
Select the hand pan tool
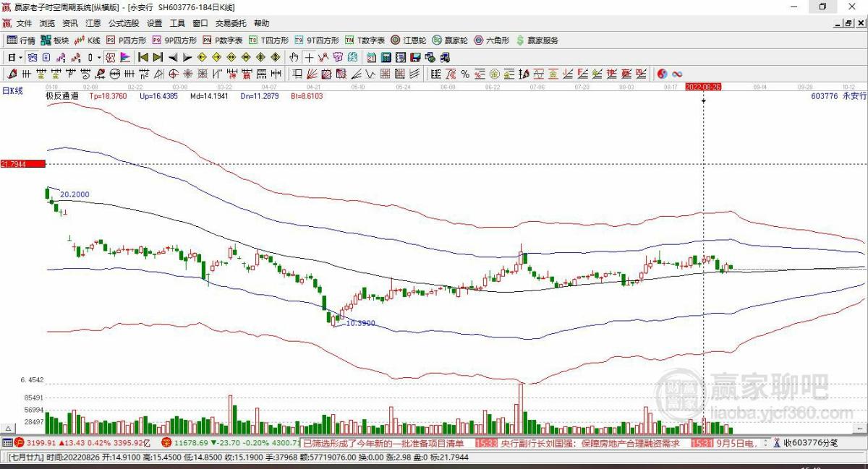point(294,57)
